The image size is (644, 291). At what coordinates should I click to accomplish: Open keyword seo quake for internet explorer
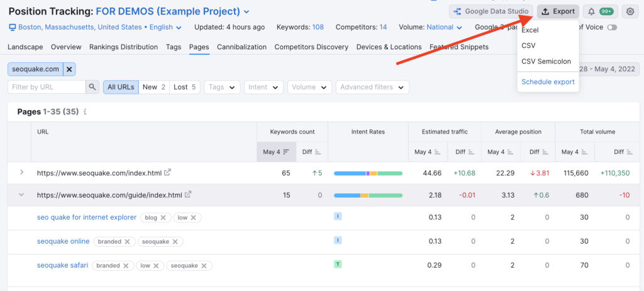87,217
